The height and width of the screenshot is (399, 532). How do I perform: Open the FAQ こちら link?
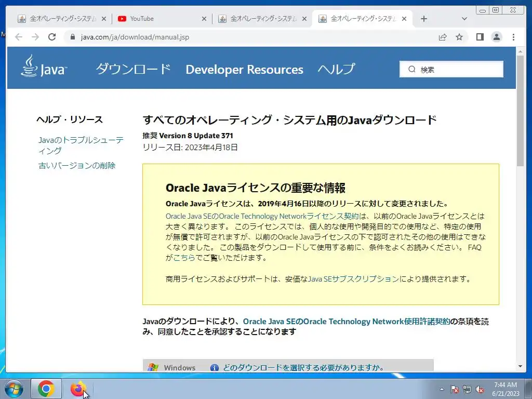click(184, 258)
